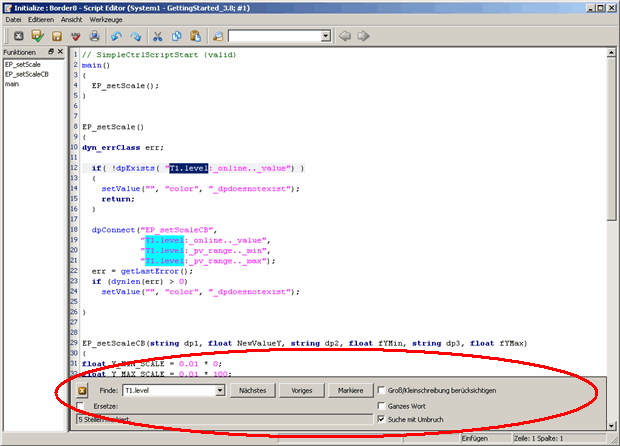Undo the last edit
Screen dimensions: 620x446
point(116,36)
